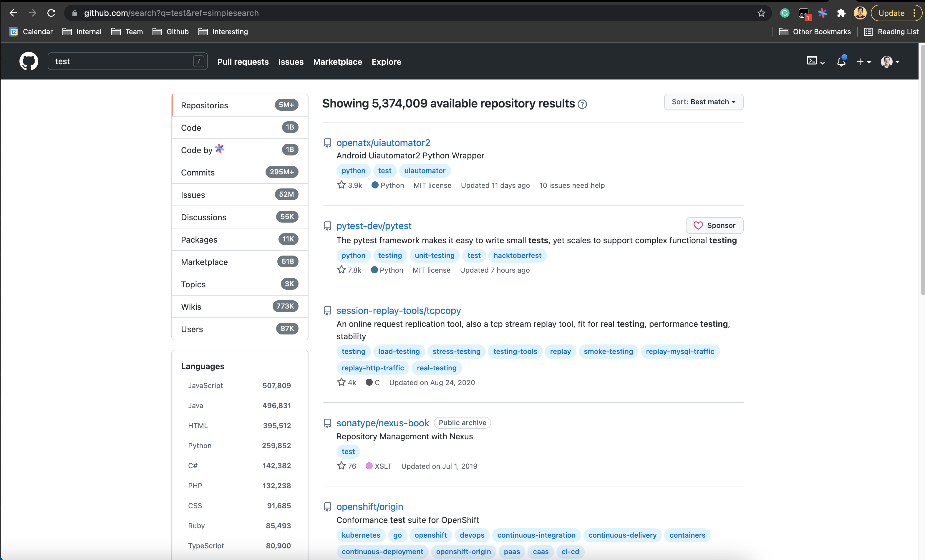Click repo icon beside openatx/uiautomator2

pyautogui.click(x=327, y=143)
